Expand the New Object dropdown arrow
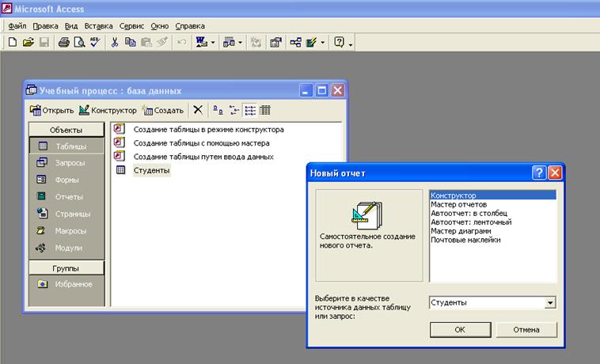 323,43
